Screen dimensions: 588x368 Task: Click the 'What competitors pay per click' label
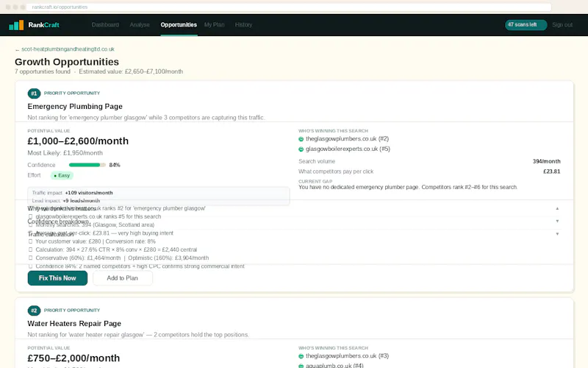click(336, 171)
